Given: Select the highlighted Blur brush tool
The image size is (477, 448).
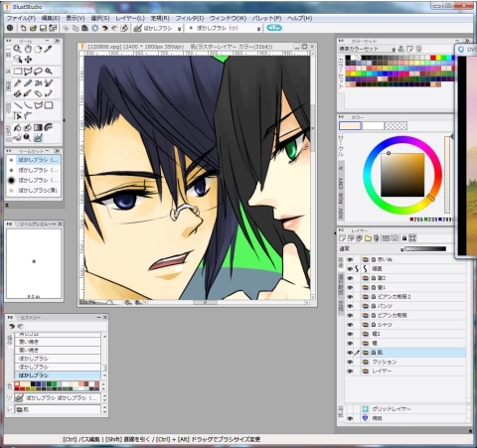Looking at the screenshot, I should click(x=38, y=138).
